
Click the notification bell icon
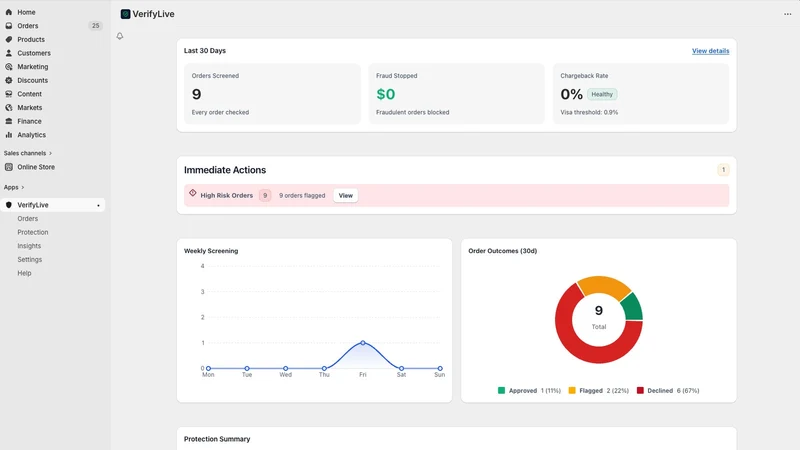point(120,36)
